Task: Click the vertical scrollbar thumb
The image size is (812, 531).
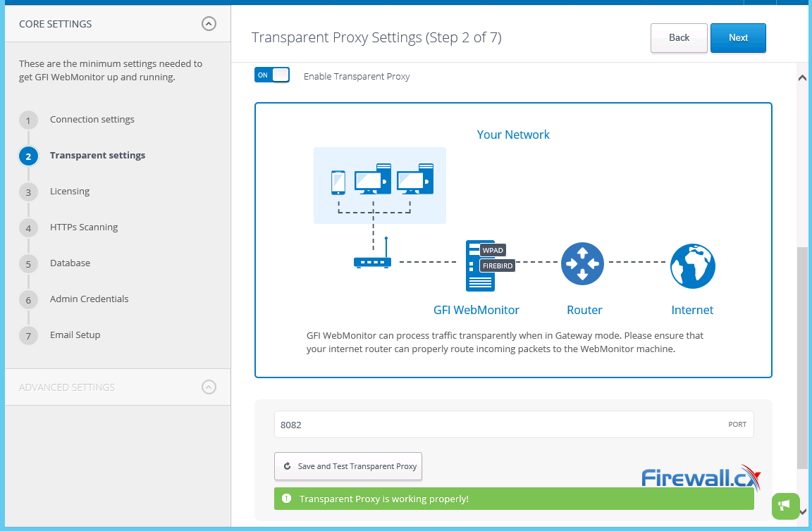Action: coord(802,358)
